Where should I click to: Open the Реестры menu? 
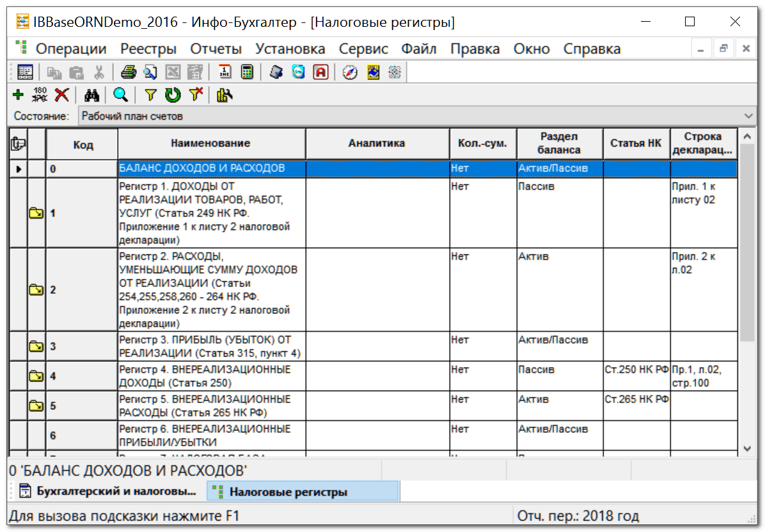[148, 49]
